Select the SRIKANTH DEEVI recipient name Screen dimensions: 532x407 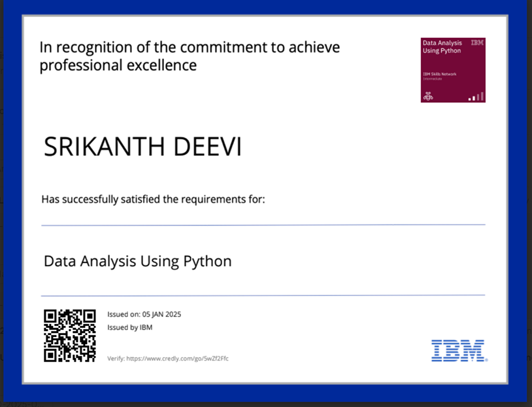[142, 147]
